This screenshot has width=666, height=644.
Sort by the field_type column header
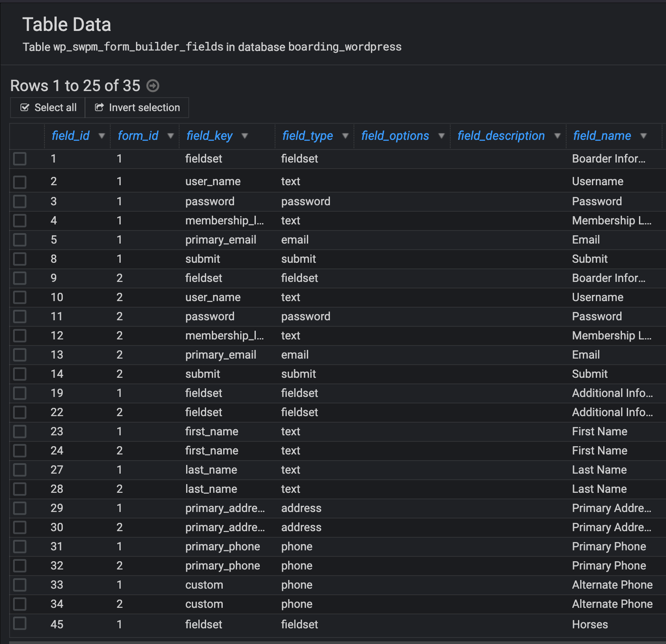point(307,136)
